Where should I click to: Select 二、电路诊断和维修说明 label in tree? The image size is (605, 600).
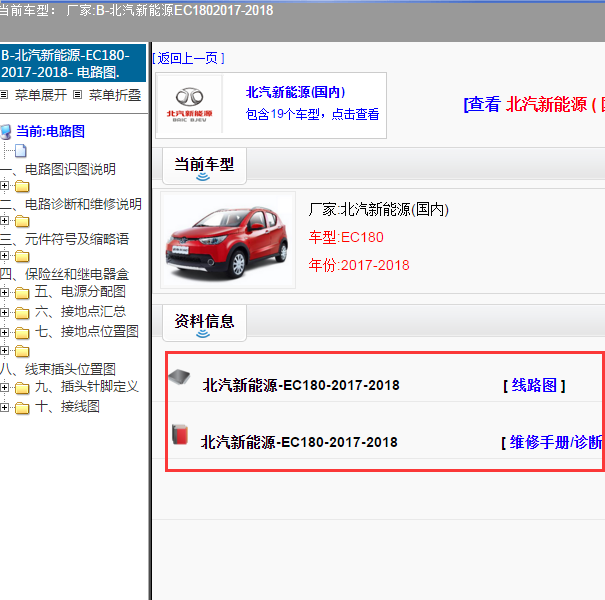[x=71, y=204]
